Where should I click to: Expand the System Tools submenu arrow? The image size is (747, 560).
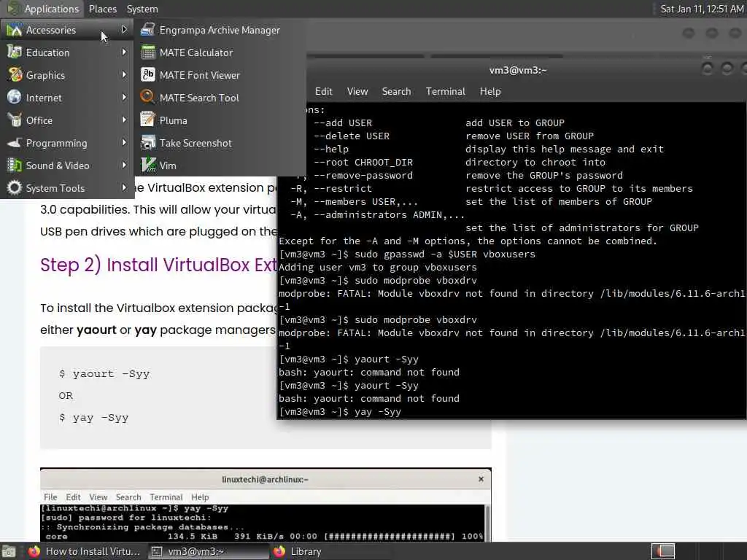[x=124, y=187]
